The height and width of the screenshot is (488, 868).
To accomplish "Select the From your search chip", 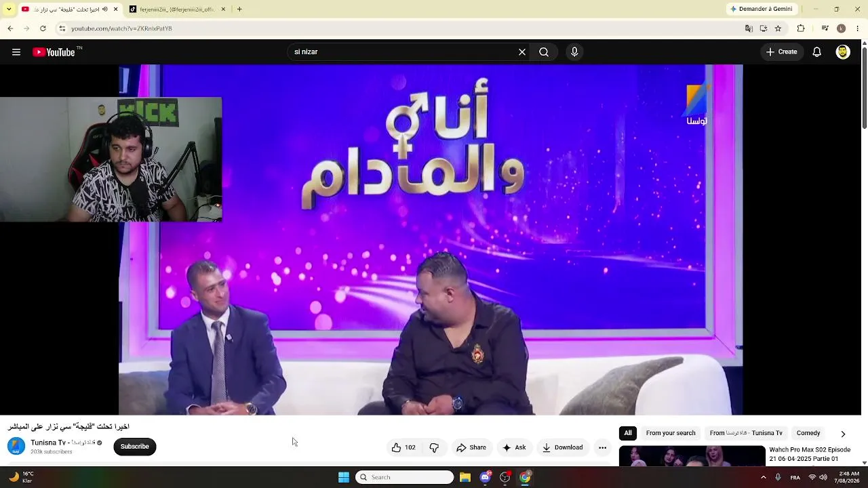I will tap(671, 433).
